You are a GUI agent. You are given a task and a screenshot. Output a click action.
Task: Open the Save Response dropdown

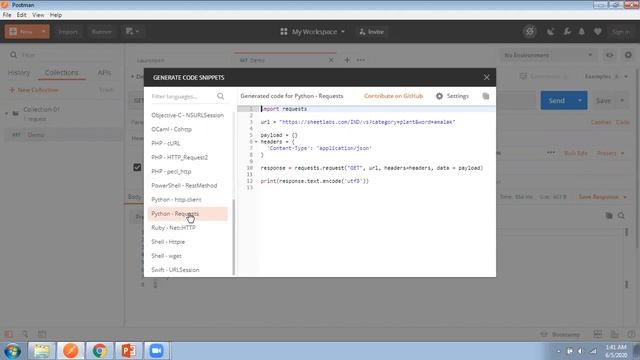(x=602, y=197)
